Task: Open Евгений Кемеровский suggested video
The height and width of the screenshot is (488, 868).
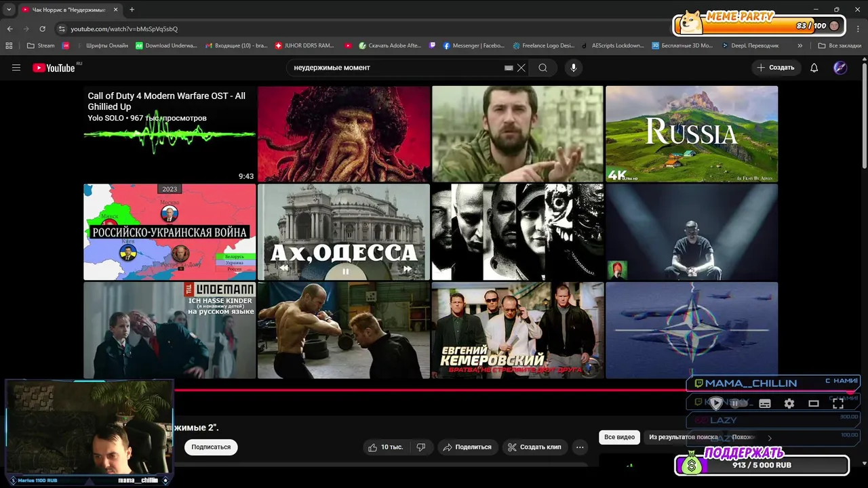Action: (x=517, y=330)
